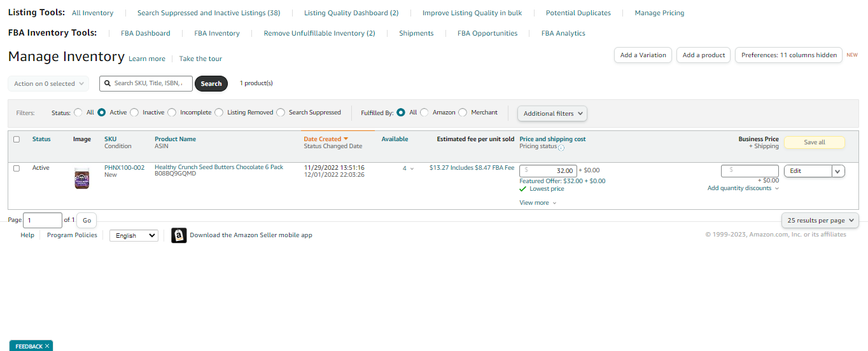Select Fulfilled By Amazon radio button
The width and height of the screenshot is (868, 351).
coord(424,113)
